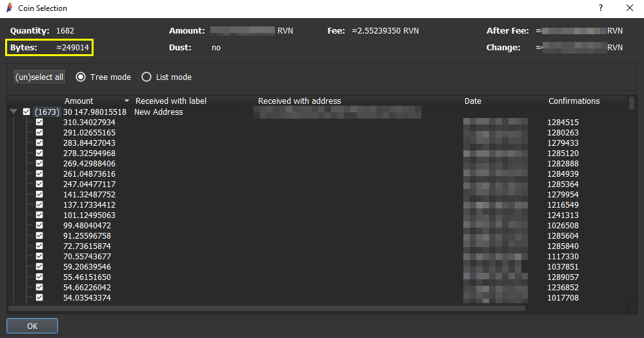
Task: Close the Coin Selection dialog
Action: coord(630,8)
